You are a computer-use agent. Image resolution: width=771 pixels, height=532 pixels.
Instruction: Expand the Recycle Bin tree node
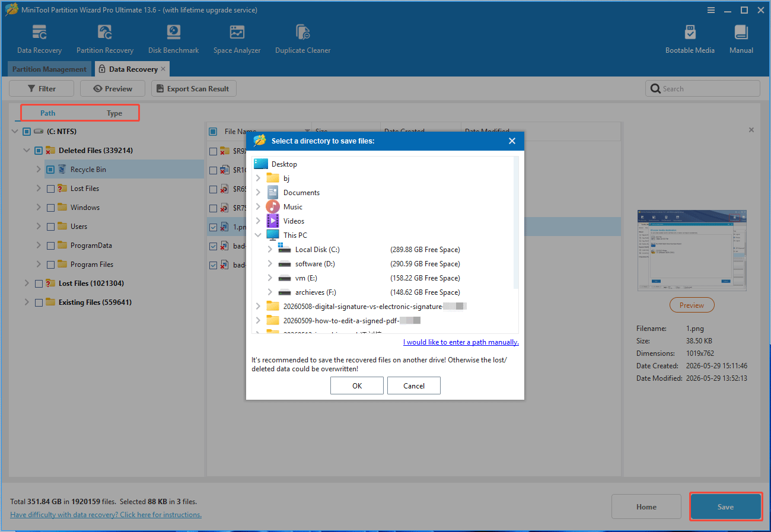click(39, 170)
